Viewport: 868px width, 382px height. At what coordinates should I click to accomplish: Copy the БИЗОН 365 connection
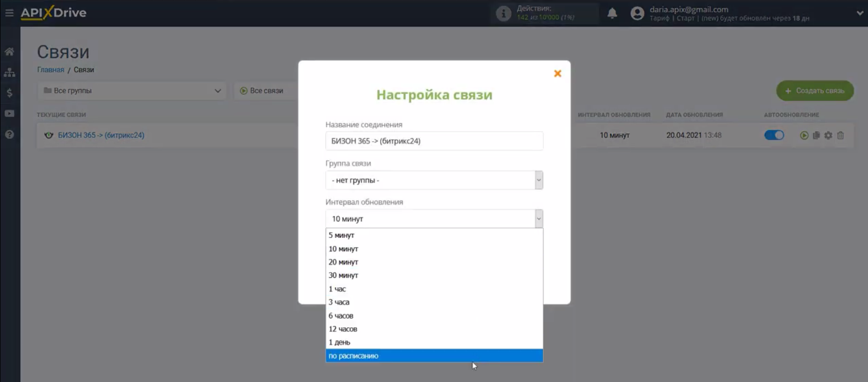tap(816, 135)
